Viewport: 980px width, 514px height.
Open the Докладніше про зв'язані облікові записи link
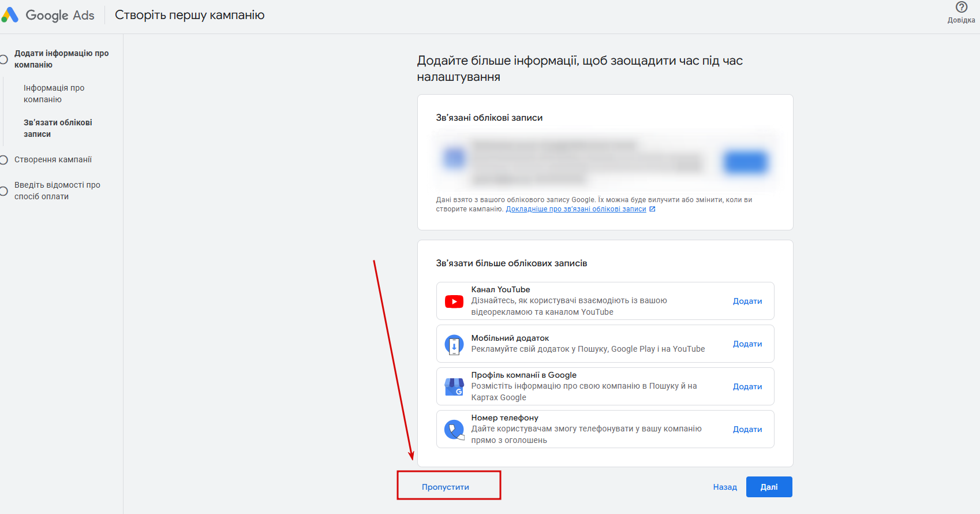(576, 209)
